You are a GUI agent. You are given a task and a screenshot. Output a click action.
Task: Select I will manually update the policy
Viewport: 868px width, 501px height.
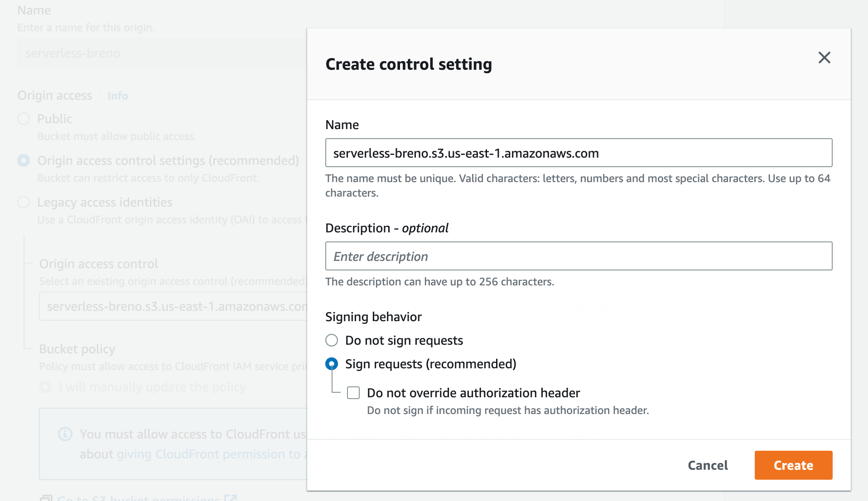point(45,387)
